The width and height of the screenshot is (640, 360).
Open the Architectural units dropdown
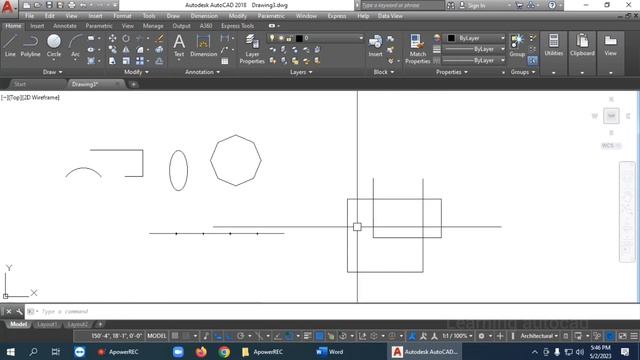point(539,336)
